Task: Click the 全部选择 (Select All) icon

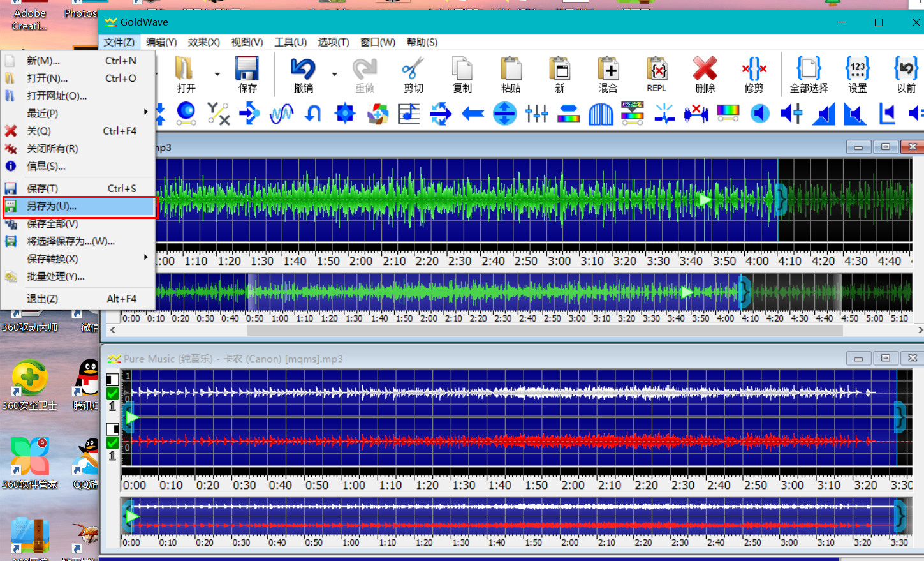Action: point(809,69)
